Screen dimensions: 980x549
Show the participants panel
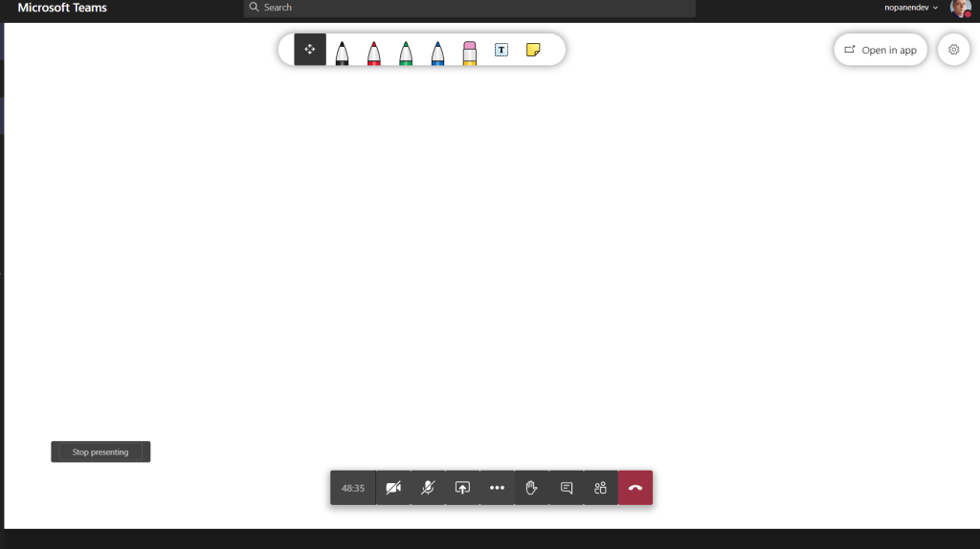click(600, 488)
